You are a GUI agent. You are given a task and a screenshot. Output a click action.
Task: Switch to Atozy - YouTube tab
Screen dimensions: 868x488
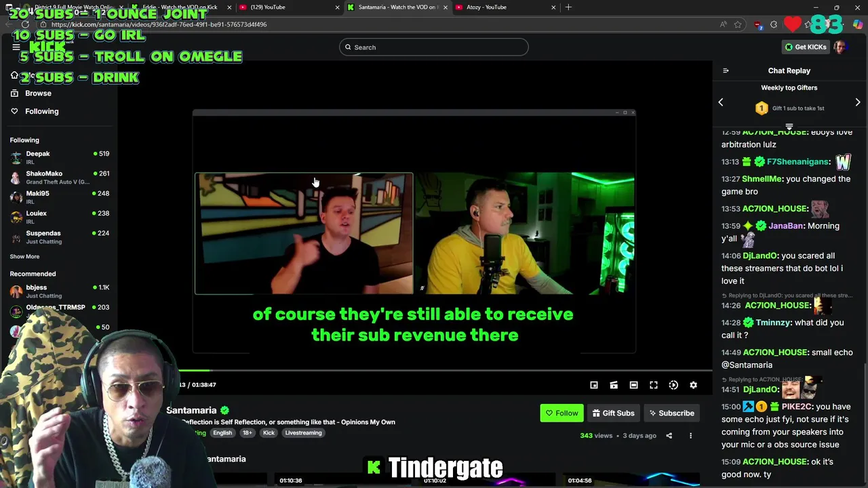coord(505,7)
